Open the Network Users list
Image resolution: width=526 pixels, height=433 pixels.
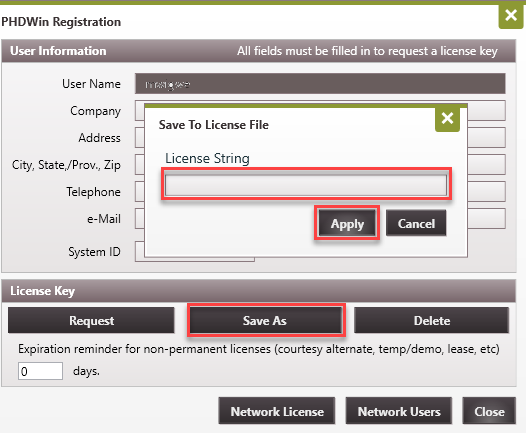point(399,411)
